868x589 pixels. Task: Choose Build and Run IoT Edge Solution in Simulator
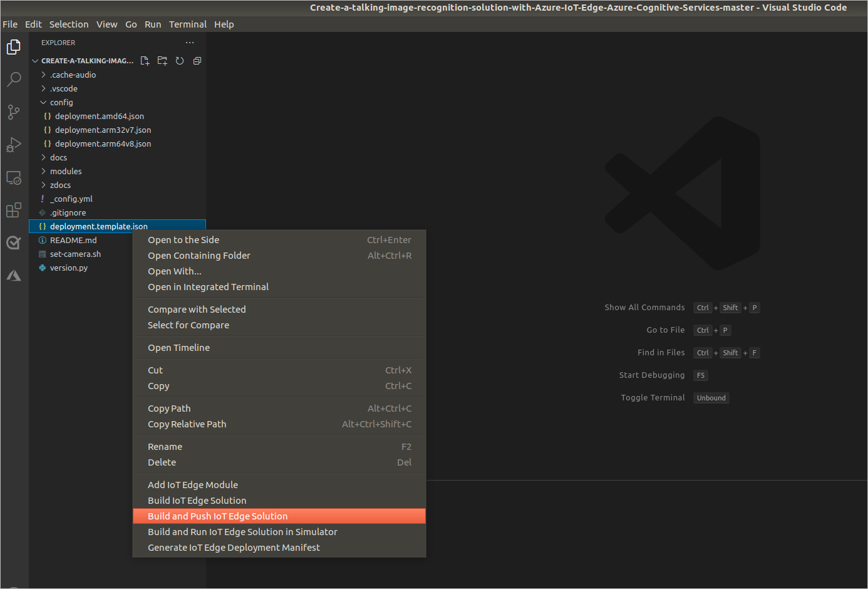279,532
